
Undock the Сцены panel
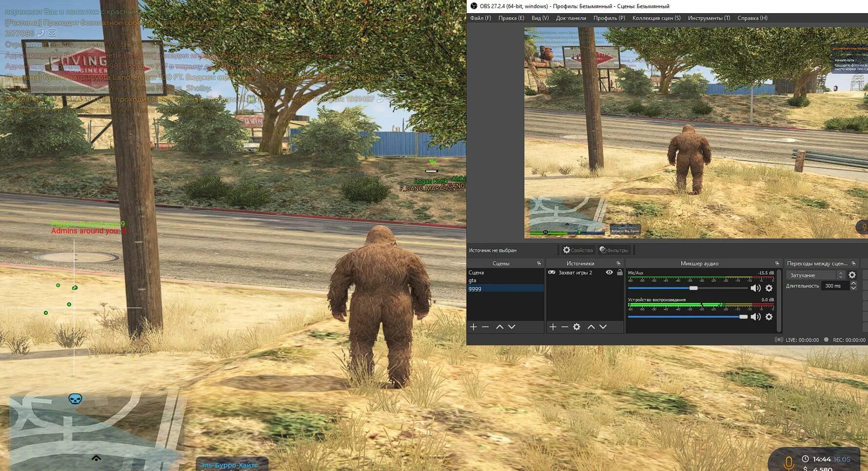click(x=539, y=264)
